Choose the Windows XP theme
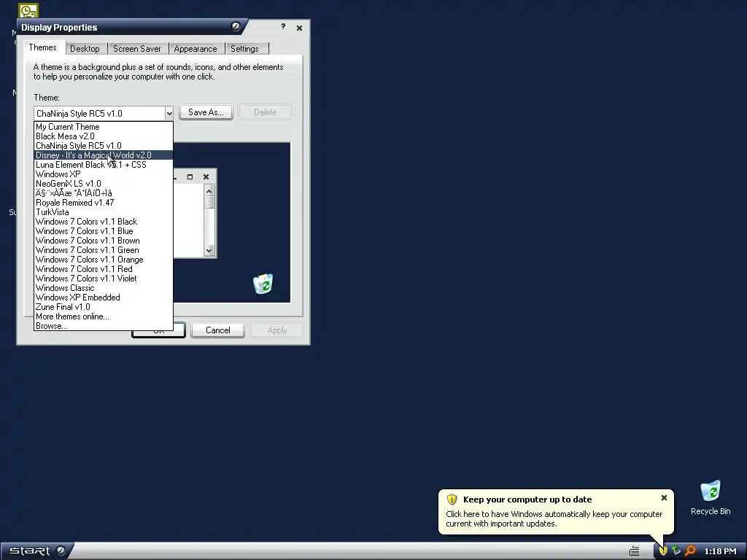Image resolution: width=747 pixels, height=560 pixels. click(x=104, y=174)
